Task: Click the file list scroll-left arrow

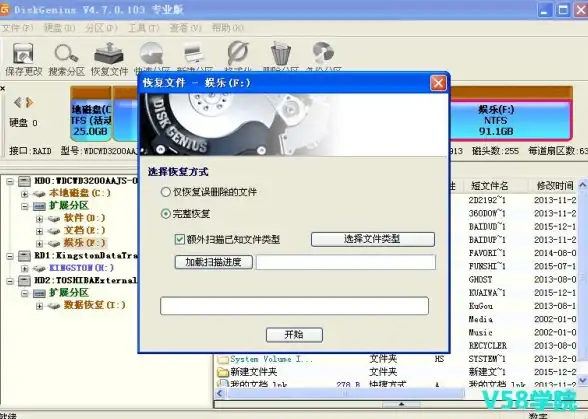Action: pos(220,393)
